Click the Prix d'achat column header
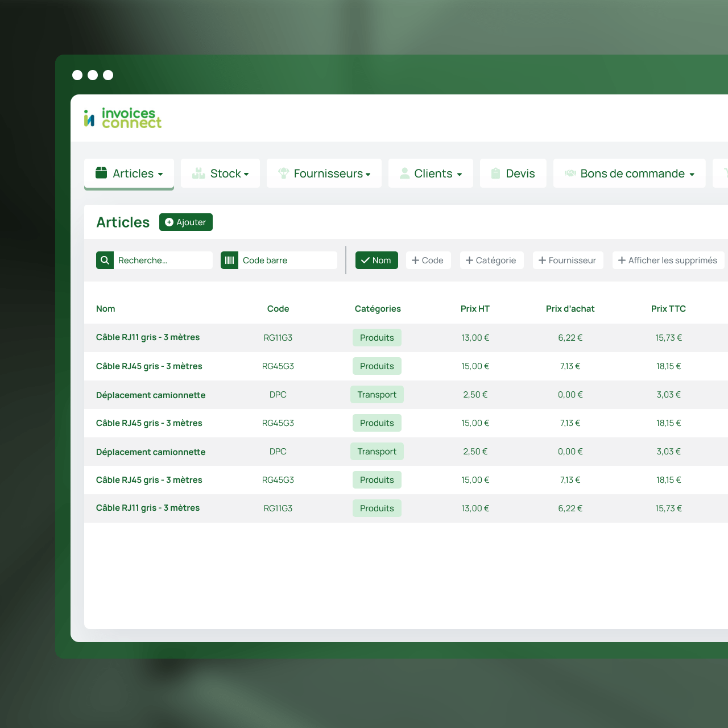 [570, 309]
